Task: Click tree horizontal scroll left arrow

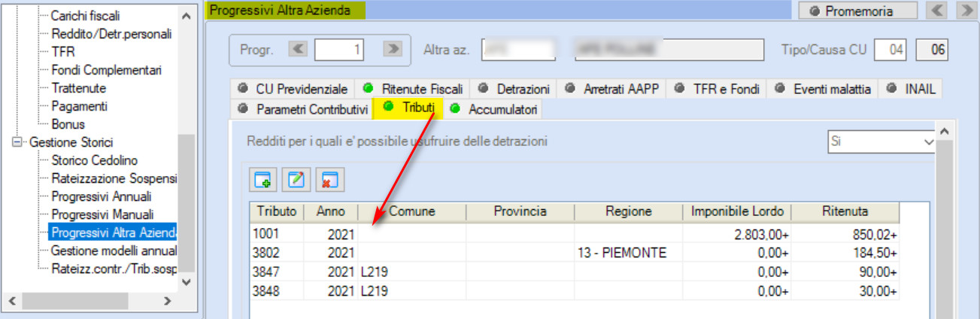Action: pyautogui.click(x=13, y=301)
